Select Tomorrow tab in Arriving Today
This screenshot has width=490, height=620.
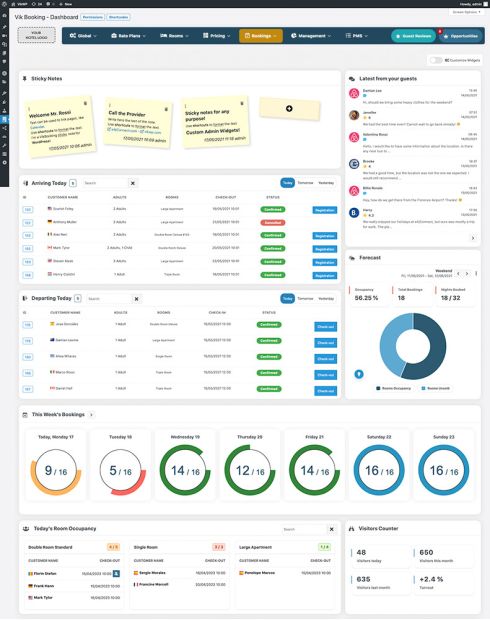click(x=305, y=183)
